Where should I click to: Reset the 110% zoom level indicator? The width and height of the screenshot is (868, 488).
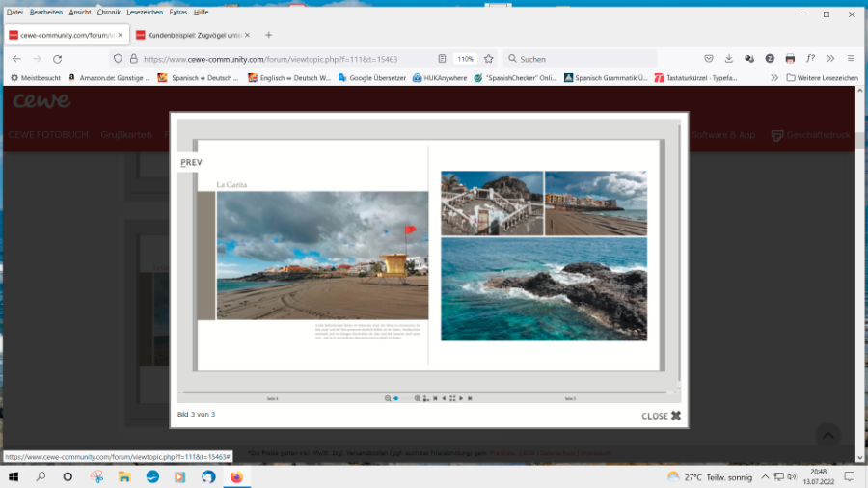(x=465, y=59)
